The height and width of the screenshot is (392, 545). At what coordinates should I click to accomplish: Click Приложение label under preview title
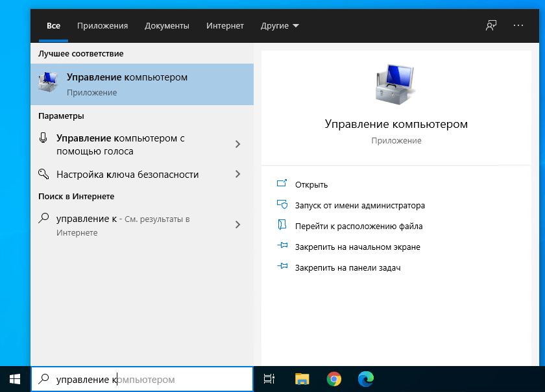(396, 141)
